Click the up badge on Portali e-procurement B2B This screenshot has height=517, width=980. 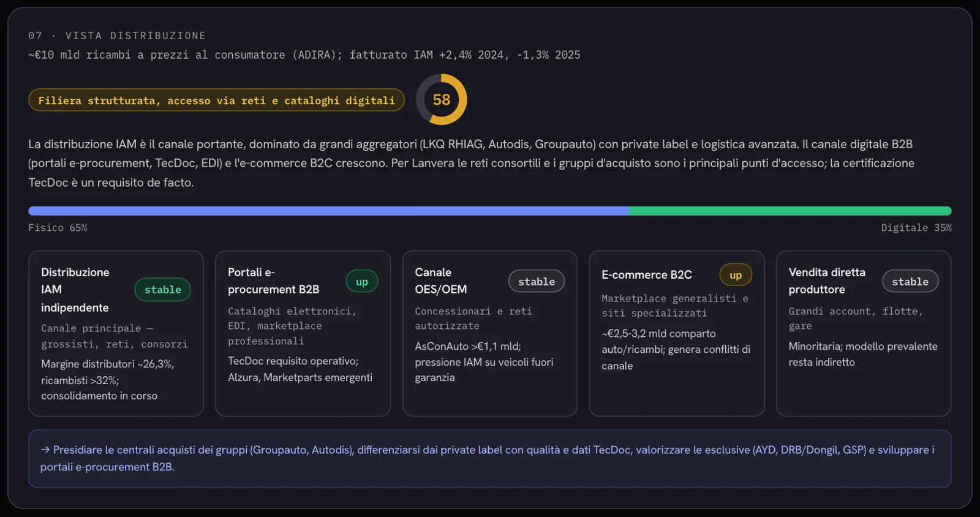(362, 282)
